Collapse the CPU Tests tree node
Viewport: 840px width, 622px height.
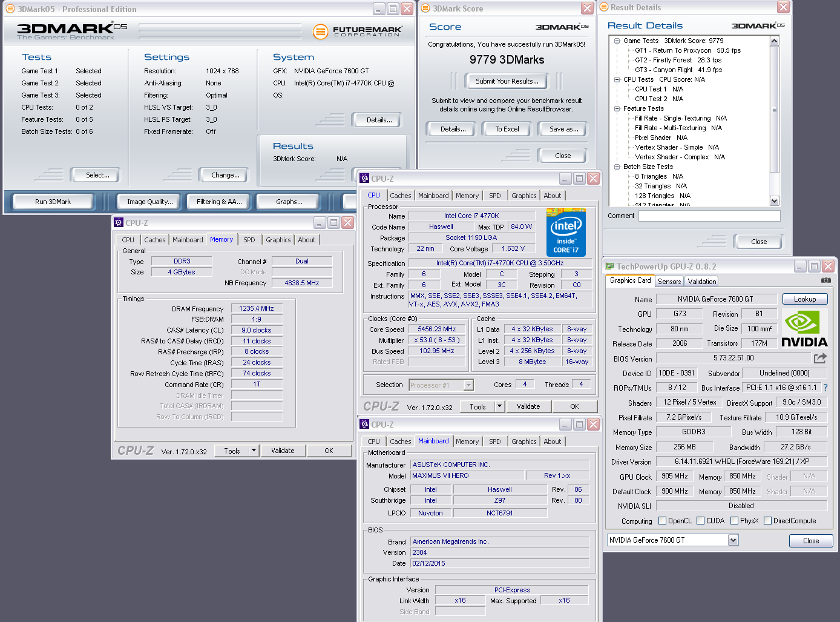point(617,80)
